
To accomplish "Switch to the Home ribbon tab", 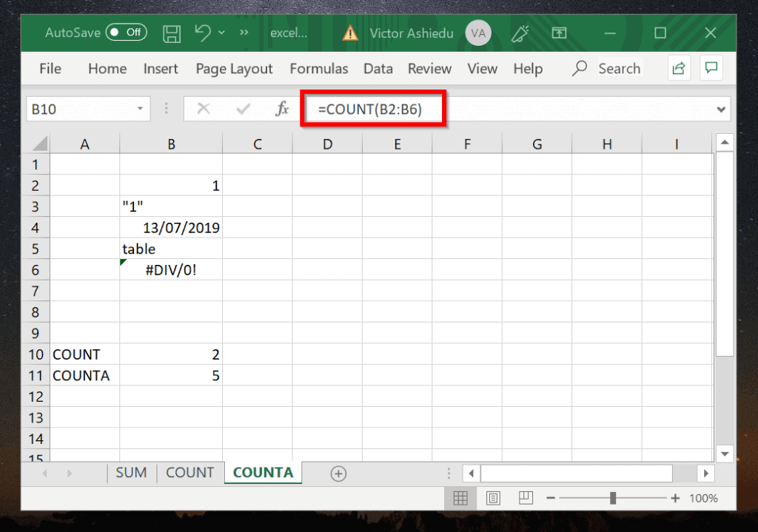I will pos(107,69).
